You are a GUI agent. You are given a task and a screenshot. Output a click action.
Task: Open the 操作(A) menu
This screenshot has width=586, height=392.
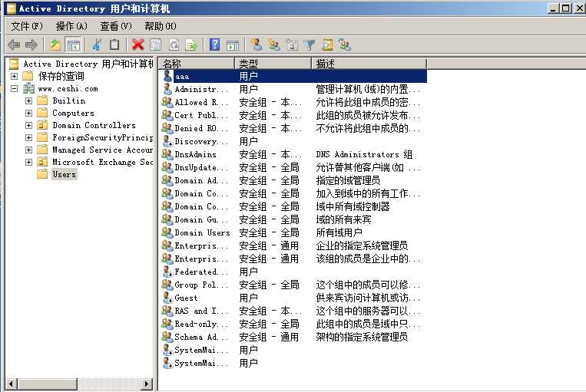71,26
